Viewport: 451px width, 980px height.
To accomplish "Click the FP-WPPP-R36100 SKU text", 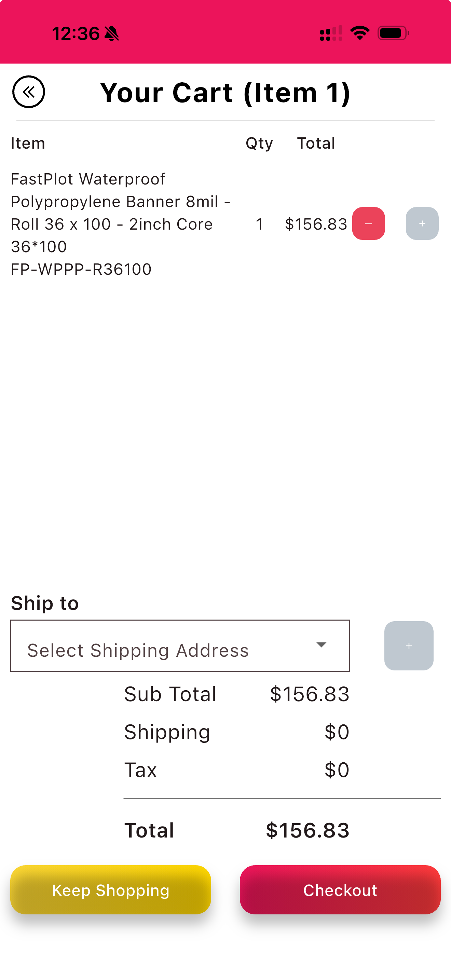I will (81, 269).
